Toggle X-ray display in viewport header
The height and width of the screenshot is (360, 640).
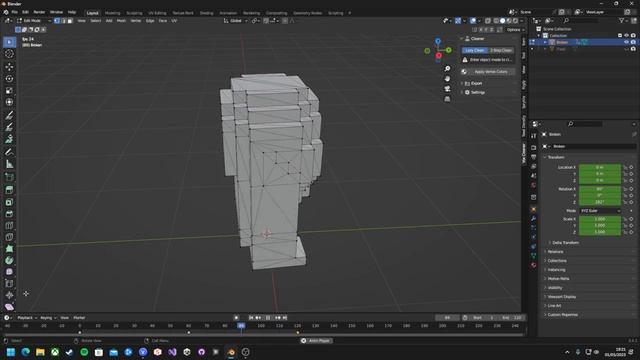[x=488, y=20]
